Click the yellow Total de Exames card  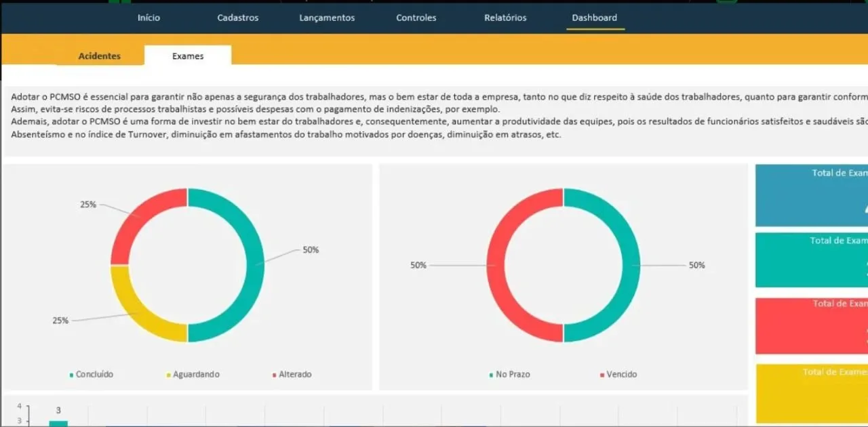tap(811, 394)
